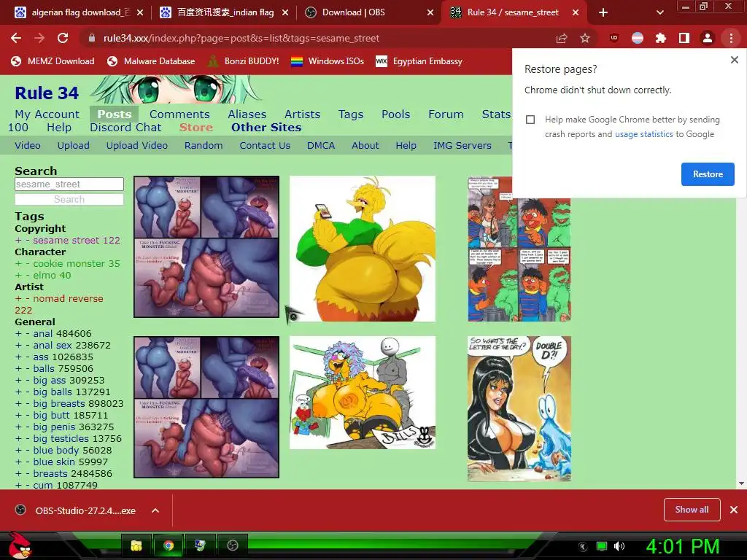Click the page scrollbar down arrow
Screen dimensions: 747x560
tap(741, 483)
